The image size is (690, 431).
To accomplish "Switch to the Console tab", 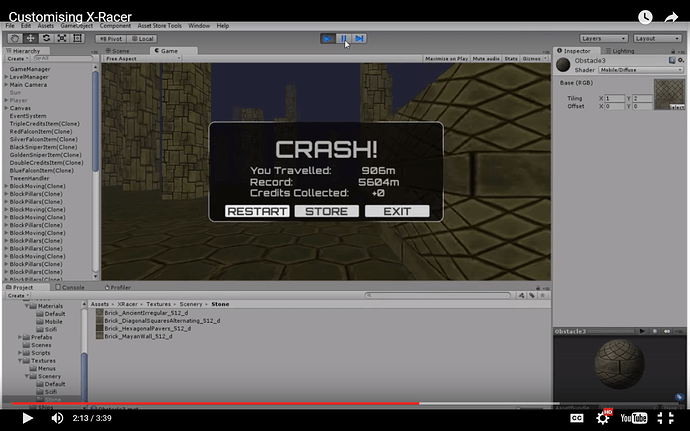I will pos(70,287).
